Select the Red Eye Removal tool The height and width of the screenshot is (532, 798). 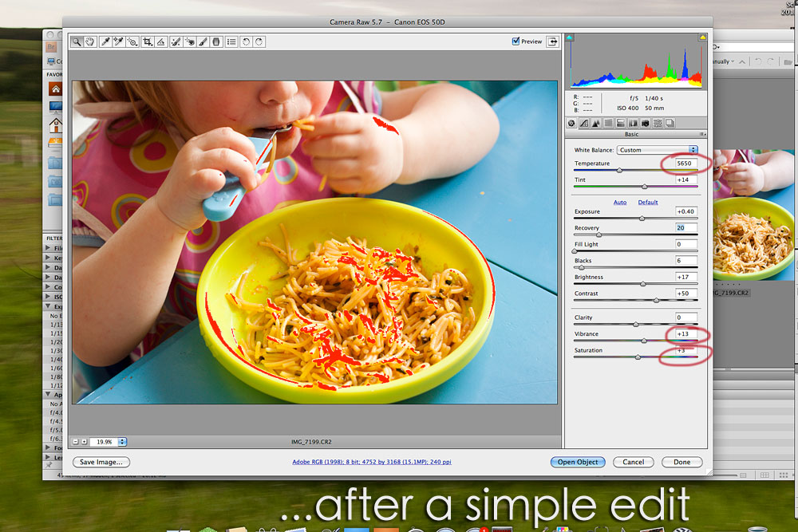point(190,41)
